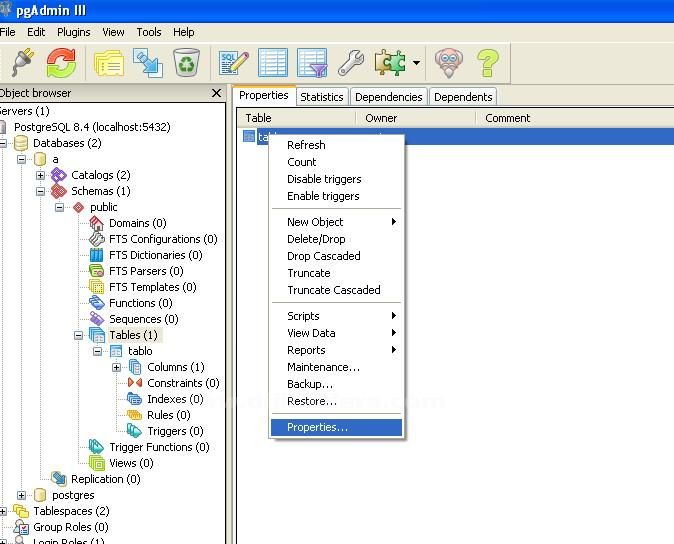
Task: Choose Delete/Drop from context menu
Action: (x=337, y=239)
